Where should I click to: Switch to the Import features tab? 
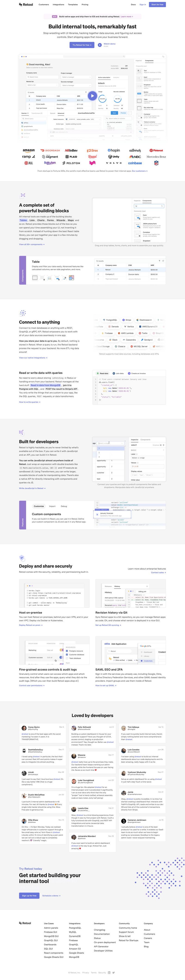[52, 506]
